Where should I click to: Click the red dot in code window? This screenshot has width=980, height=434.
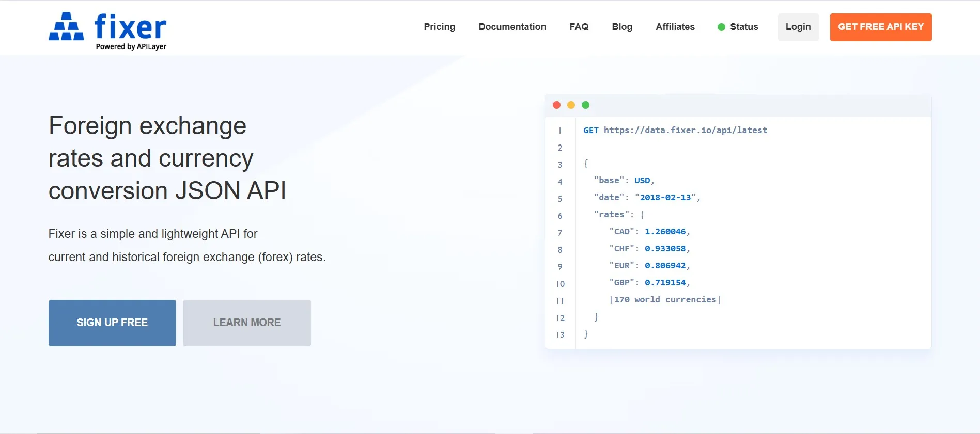(x=556, y=105)
